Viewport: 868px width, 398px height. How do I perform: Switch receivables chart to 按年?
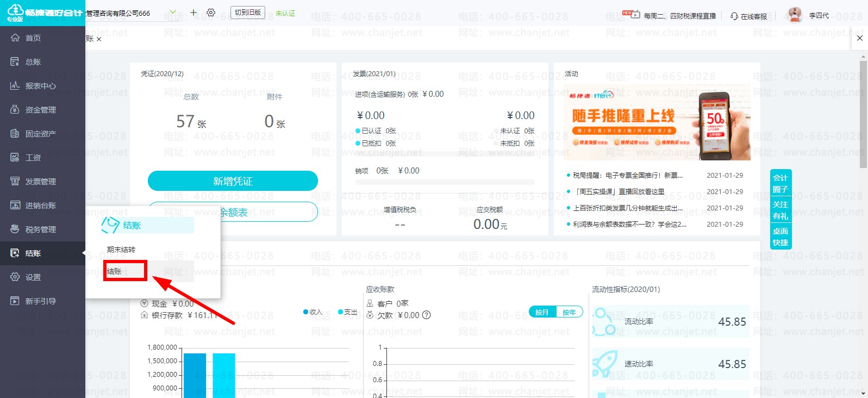click(569, 312)
